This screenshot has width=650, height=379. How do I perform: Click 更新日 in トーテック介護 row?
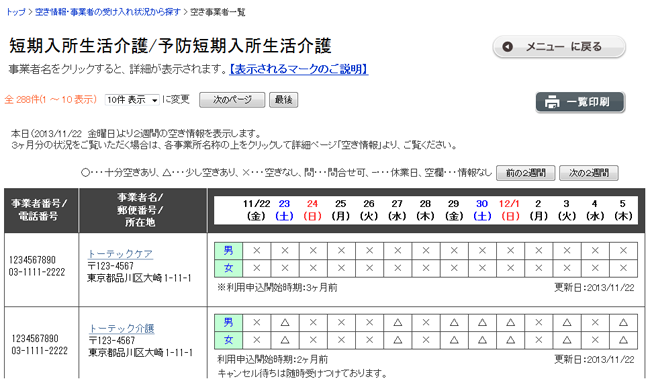(594, 359)
